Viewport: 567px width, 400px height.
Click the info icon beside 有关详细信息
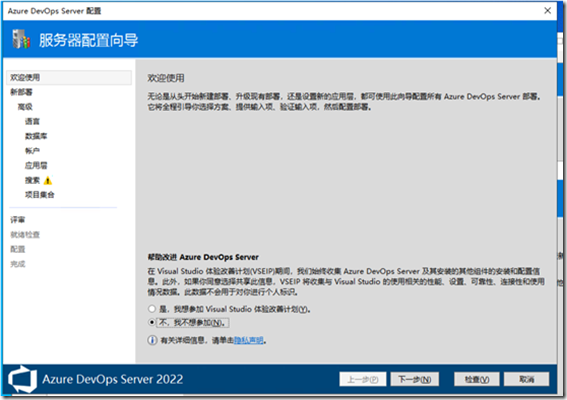pos(152,340)
